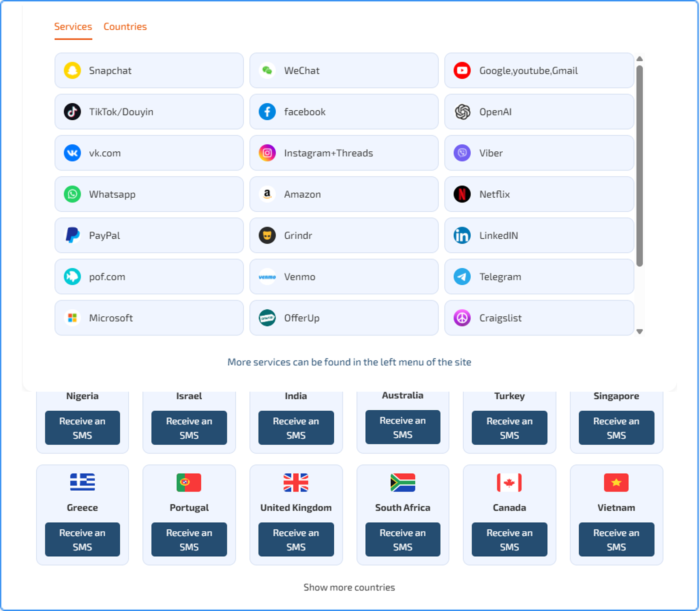This screenshot has width=700, height=611.
Task: Choose the OpenAI logo icon
Action: click(x=462, y=112)
